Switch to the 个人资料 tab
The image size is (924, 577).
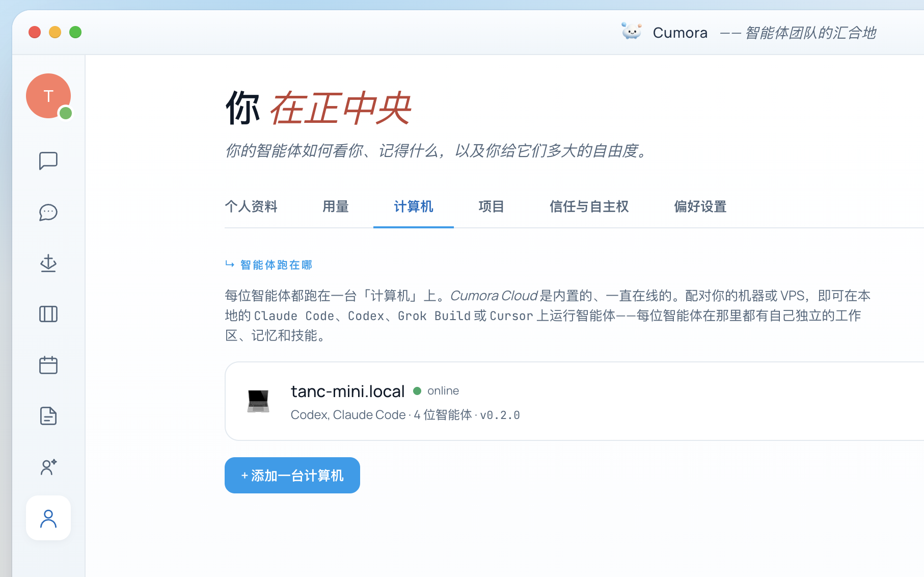[x=251, y=206]
